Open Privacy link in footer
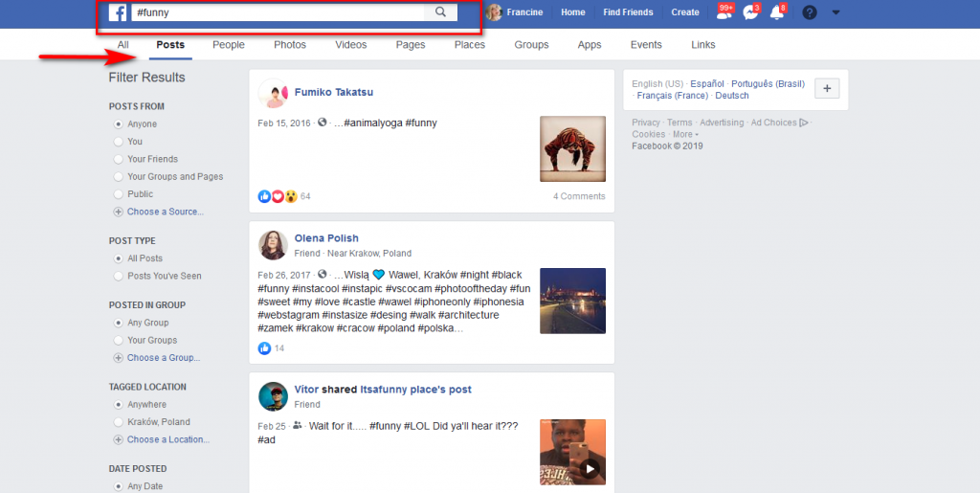 [646, 123]
